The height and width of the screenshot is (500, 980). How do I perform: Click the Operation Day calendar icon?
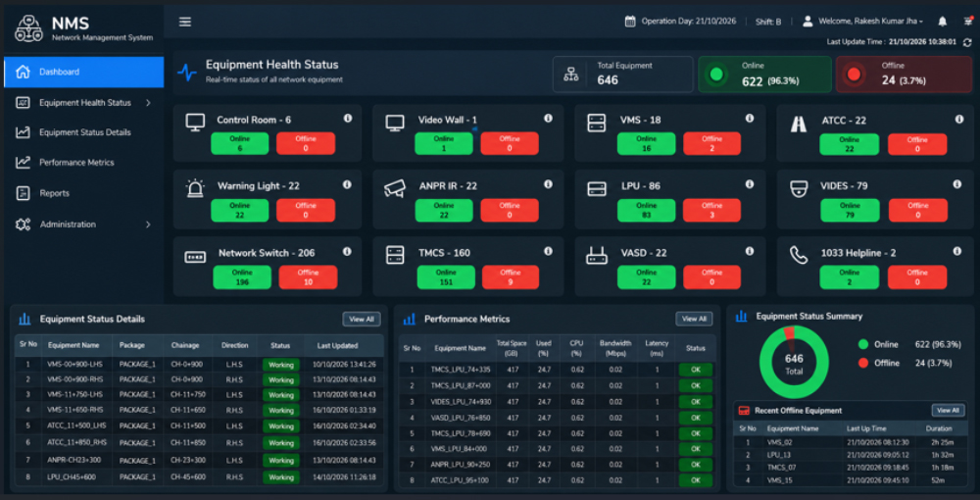click(x=630, y=22)
